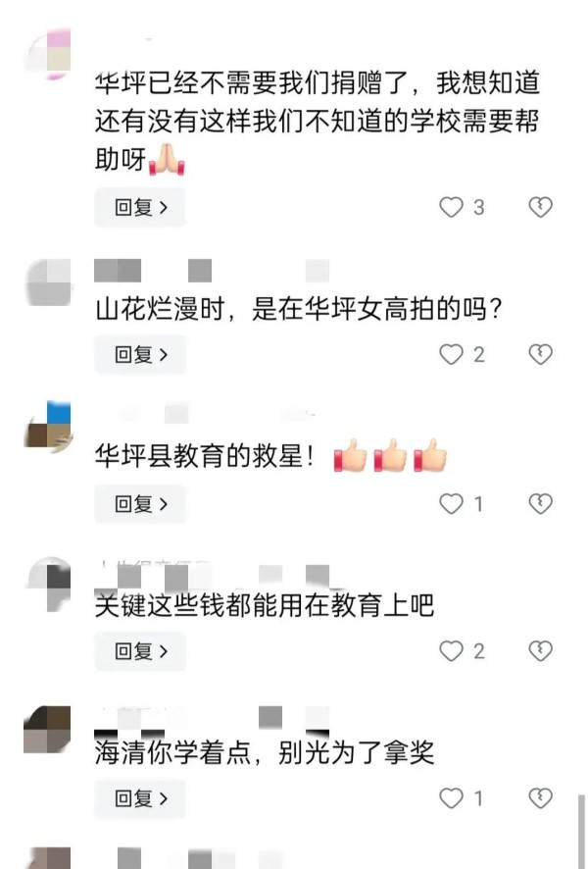Like the comment about 华坪 donations
This screenshot has height=869, width=588.
tap(451, 207)
